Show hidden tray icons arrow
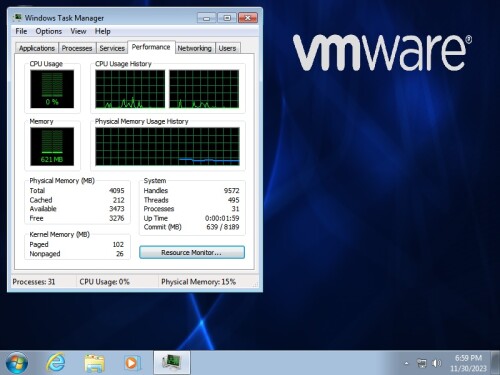 click(406, 363)
